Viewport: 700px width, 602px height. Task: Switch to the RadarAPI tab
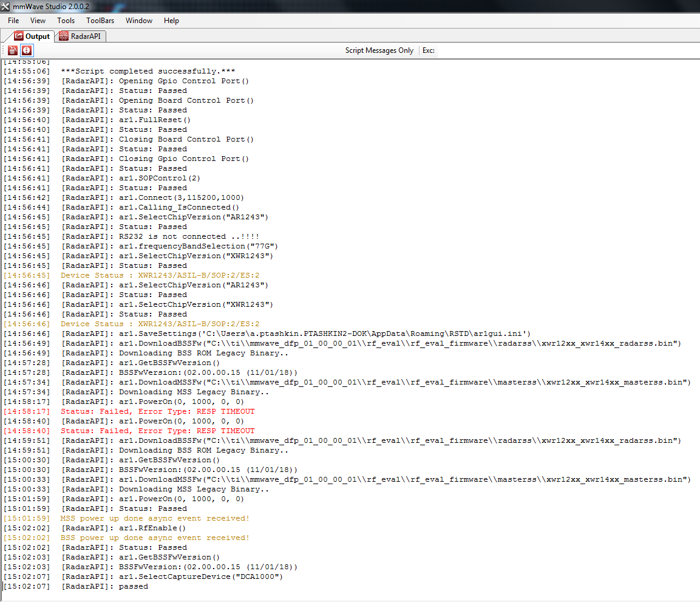point(80,36)
